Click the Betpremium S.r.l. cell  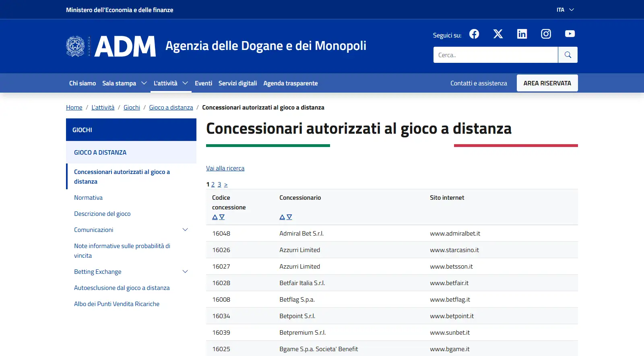302,332
